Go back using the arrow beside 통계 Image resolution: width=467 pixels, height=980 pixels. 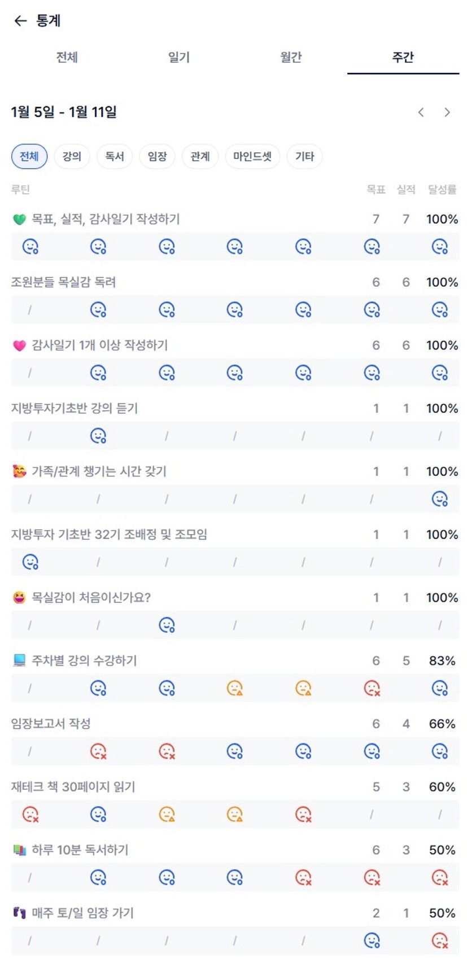(x=20, y=21)
